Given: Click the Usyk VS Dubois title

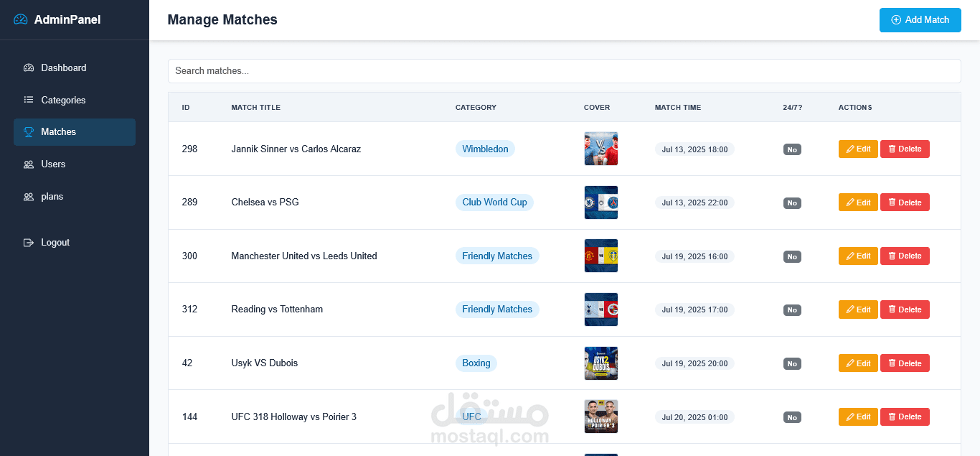Looking at the screenshot, I should [264, 363].
